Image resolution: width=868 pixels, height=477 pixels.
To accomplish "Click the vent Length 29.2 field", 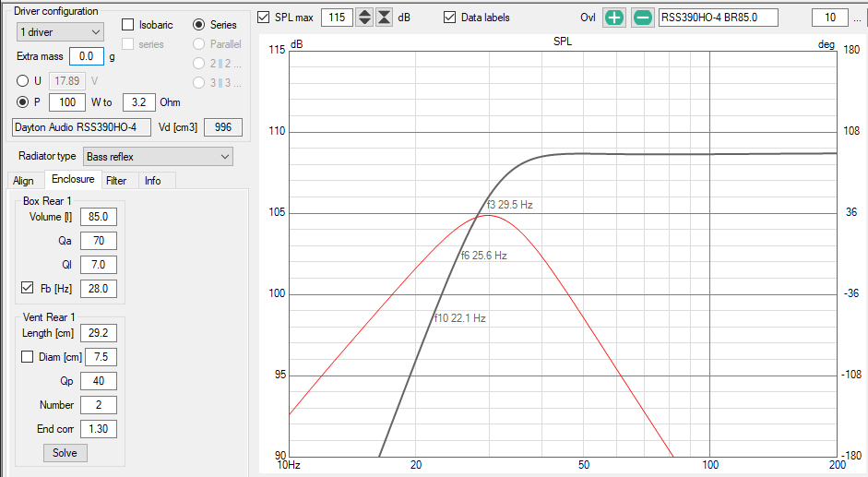I will pyautogui.click(x=99, y=333).
